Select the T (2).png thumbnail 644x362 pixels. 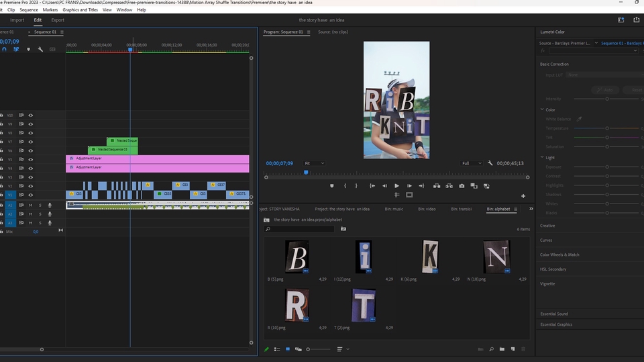[364, 305]
